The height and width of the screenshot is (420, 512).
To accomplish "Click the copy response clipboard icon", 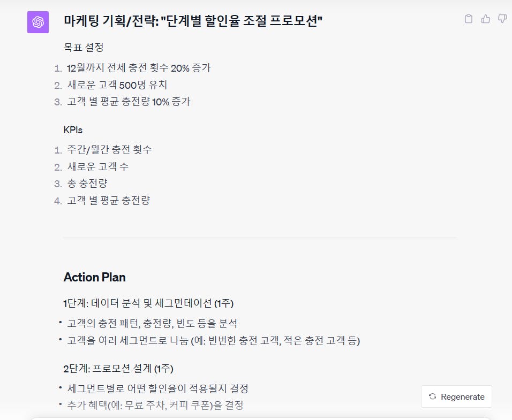I will [x=469, y=19].
